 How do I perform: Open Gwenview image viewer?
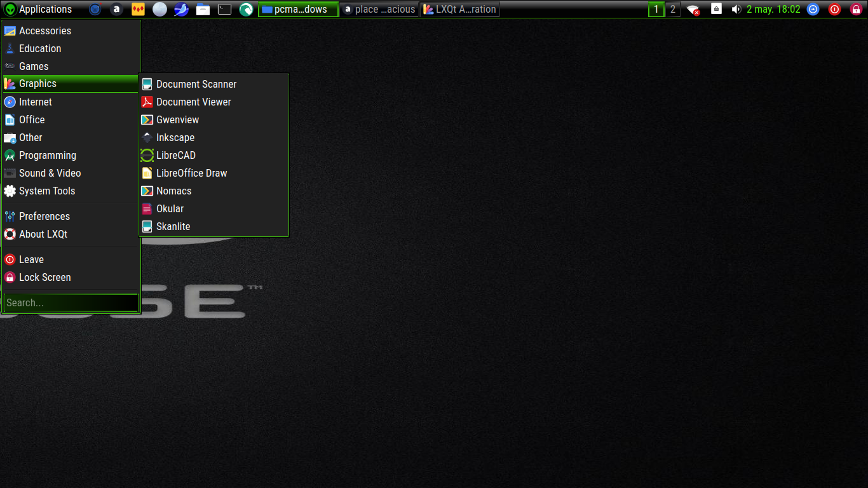pyautogui.click(x=214, y=119)
